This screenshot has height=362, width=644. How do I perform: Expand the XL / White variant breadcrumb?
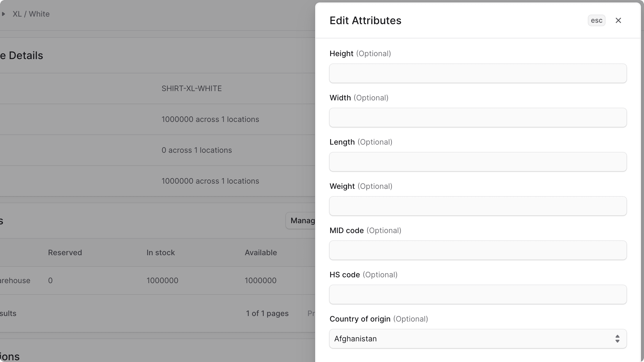3,14
